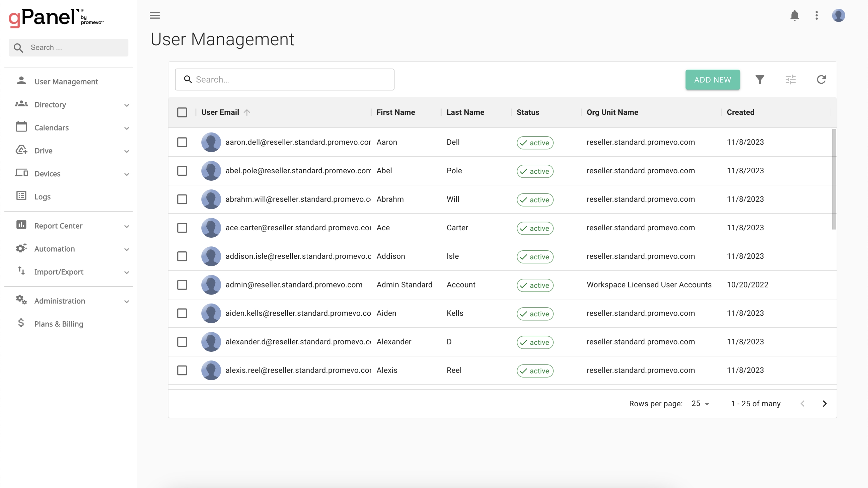Click the column settings sliders icon

tap(791, 80)
